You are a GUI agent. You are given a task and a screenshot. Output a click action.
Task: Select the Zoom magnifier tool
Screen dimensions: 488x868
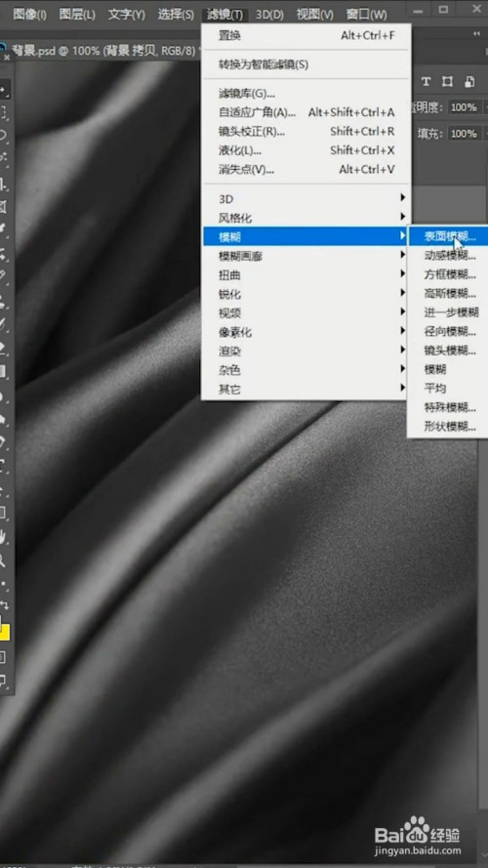click(x=3, y=560)
